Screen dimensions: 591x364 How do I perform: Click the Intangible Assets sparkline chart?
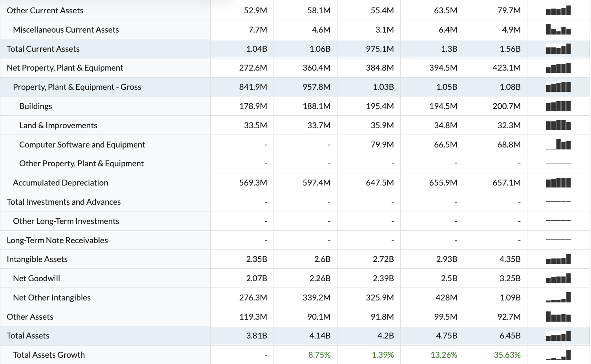coord(558,259)
